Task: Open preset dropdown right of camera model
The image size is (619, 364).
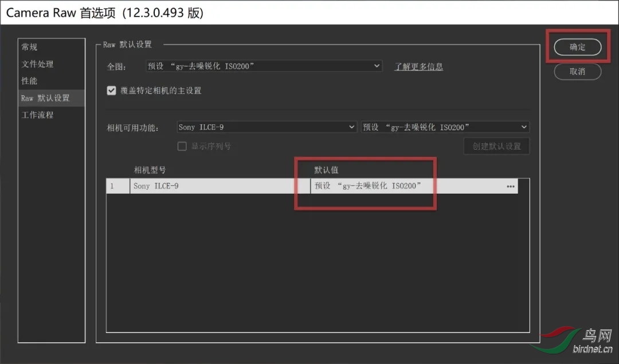Action: tap(445, 127)
